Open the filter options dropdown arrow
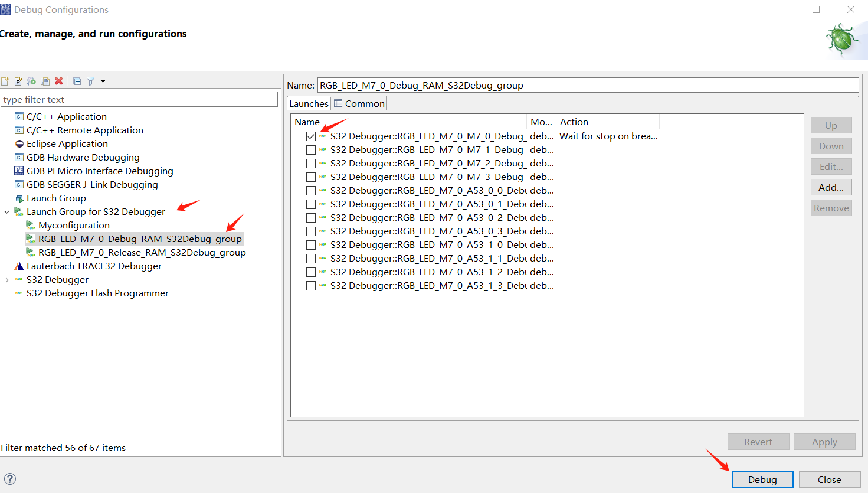Image resolution: width=868 pixels, height=493 pixels. (103, 81)
